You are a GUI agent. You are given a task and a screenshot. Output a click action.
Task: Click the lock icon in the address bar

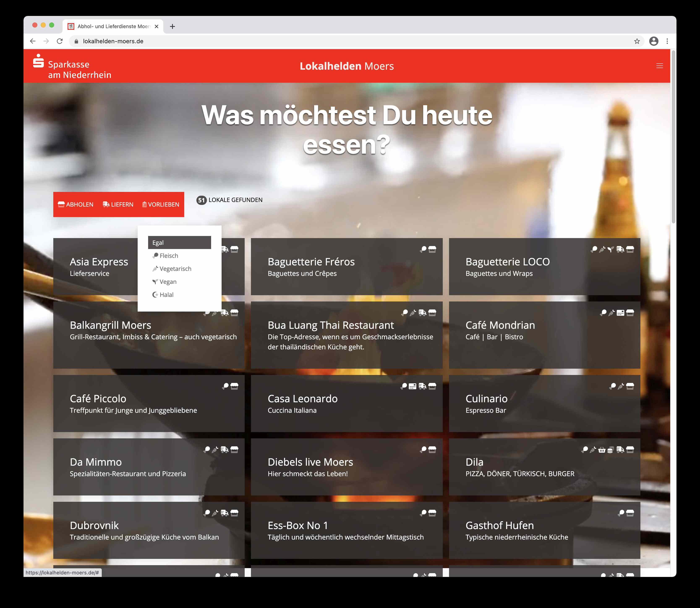pyautogui.click(x=76, y=41)
